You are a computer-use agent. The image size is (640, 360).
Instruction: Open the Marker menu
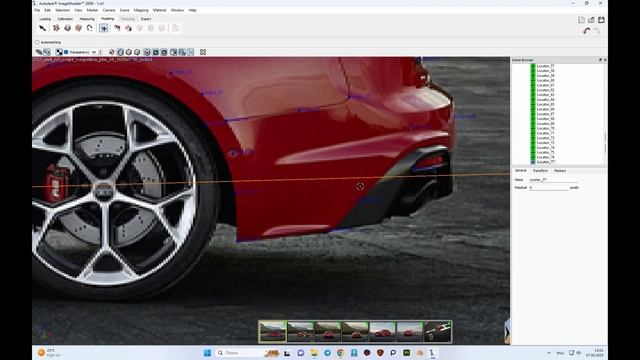(92, 10)
